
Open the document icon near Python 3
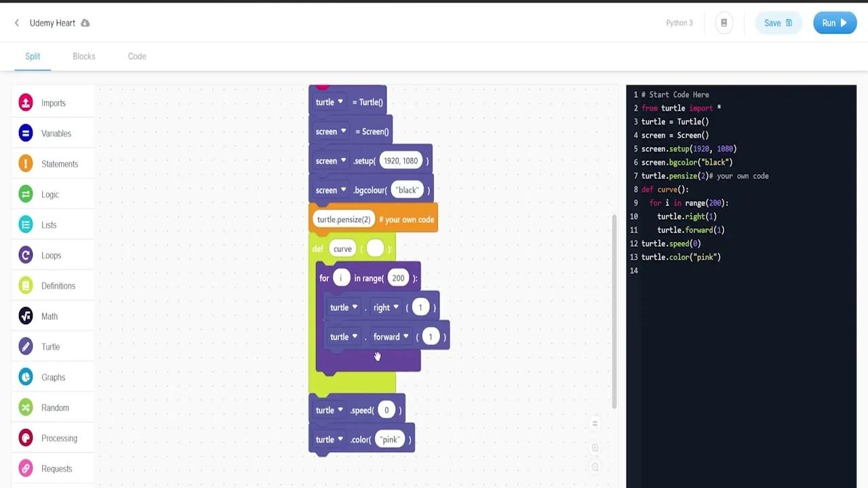(x=724, y=23)
